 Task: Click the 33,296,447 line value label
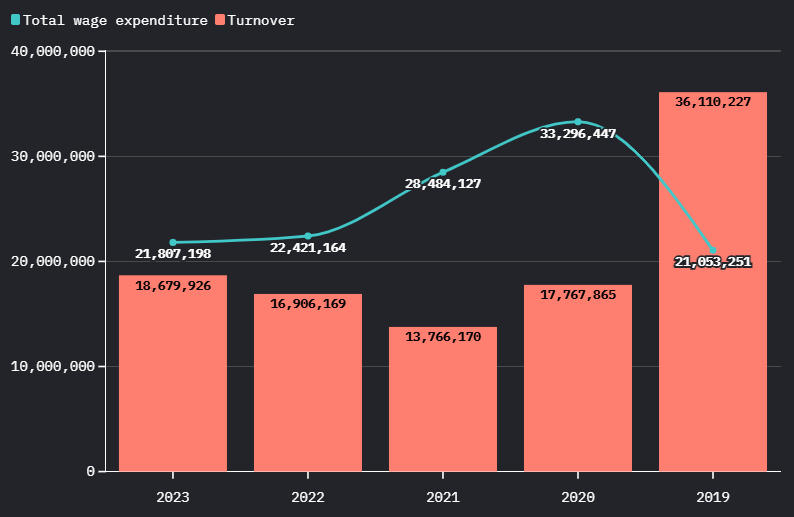578,134
